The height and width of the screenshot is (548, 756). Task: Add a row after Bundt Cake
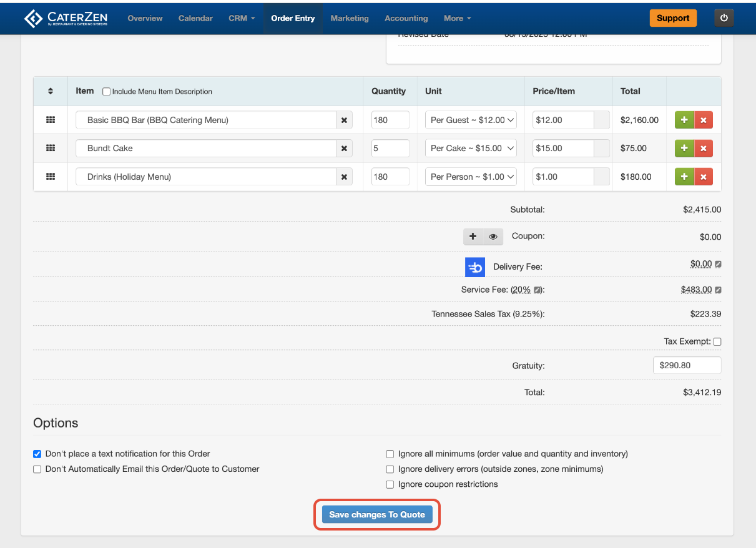coord(684,148)
